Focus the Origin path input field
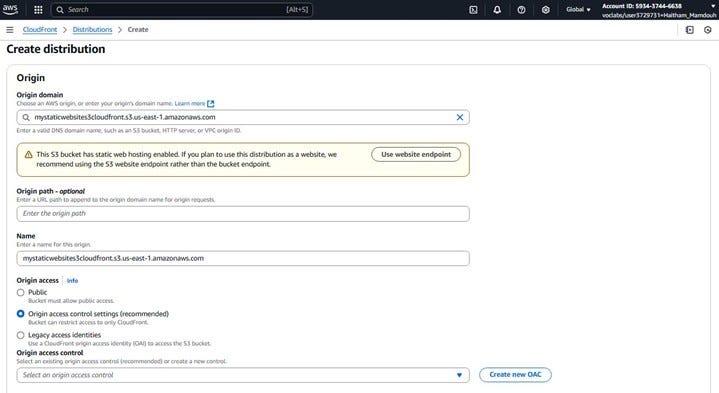Viewport: 719px width, 393px height. click(x=243, y=214)
